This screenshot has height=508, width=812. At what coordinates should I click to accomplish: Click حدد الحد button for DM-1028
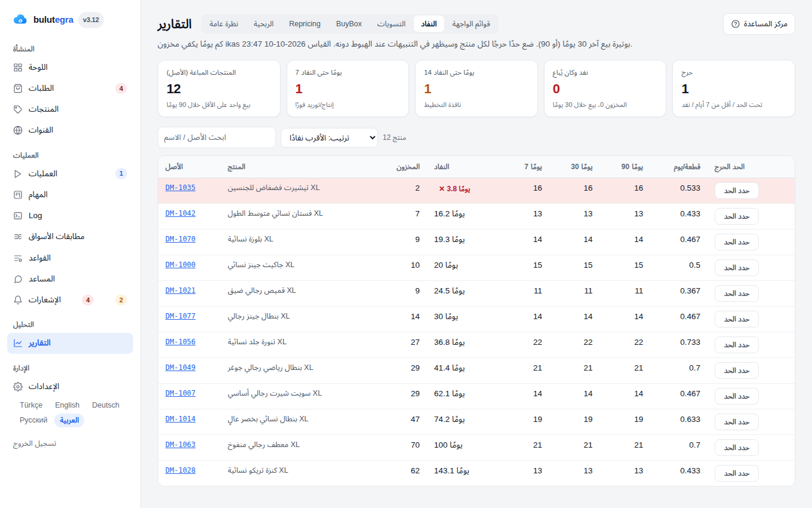pos(736,473)
